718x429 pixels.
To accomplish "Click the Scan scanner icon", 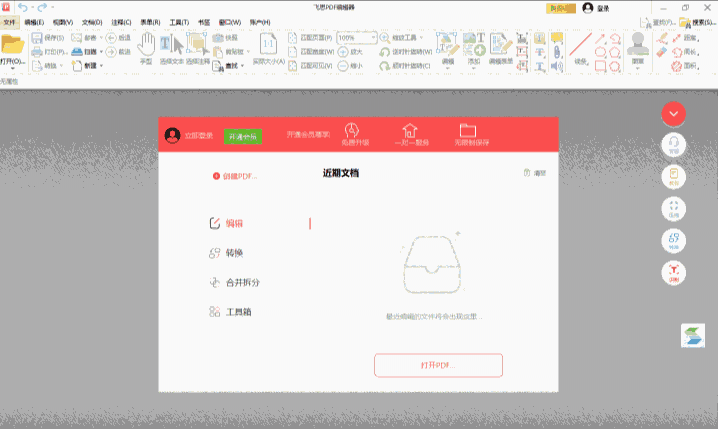I will (x=77, y=52).
